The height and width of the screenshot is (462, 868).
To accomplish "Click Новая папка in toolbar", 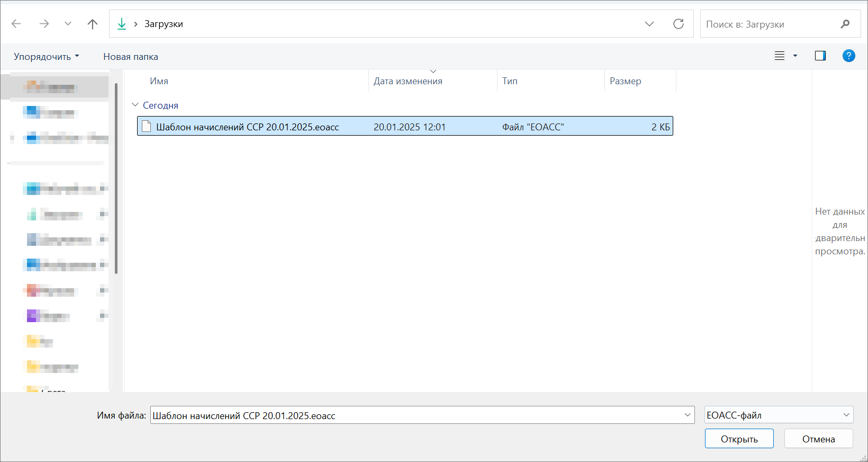I will click(x=131, y=57).
